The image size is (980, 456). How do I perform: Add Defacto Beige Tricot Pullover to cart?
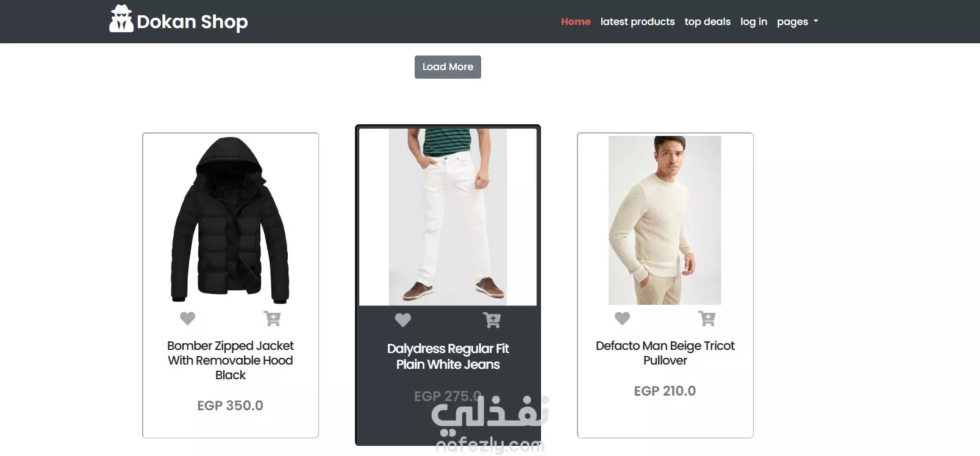[707, 318]
